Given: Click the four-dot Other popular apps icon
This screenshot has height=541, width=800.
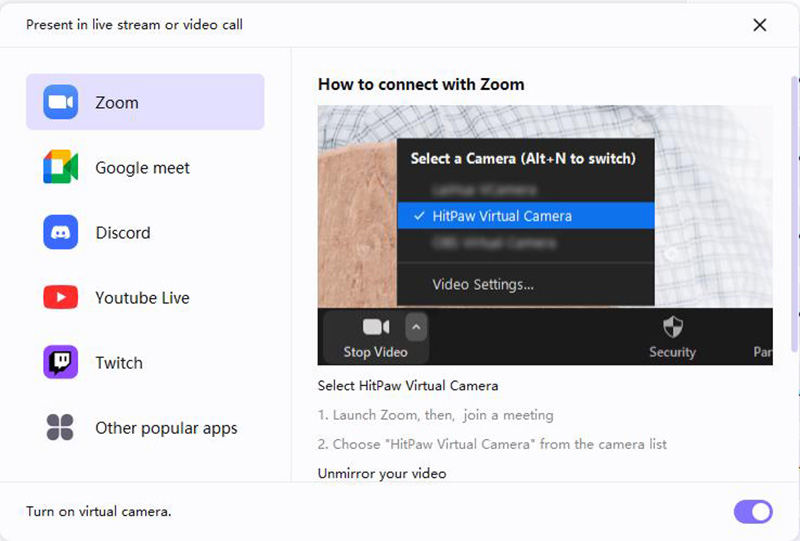Looking at the screenshot, I should (x=60, y=427).
